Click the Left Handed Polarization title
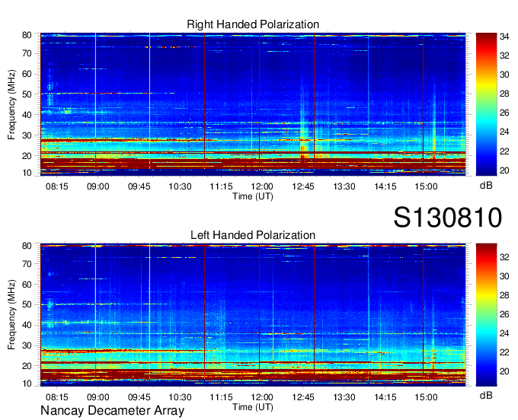Screen dimensions: 518x420 tap(253, 235)
